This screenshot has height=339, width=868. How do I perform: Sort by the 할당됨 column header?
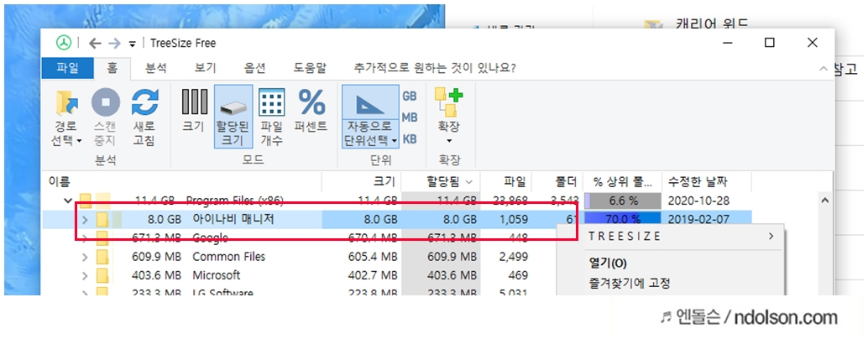441,181
